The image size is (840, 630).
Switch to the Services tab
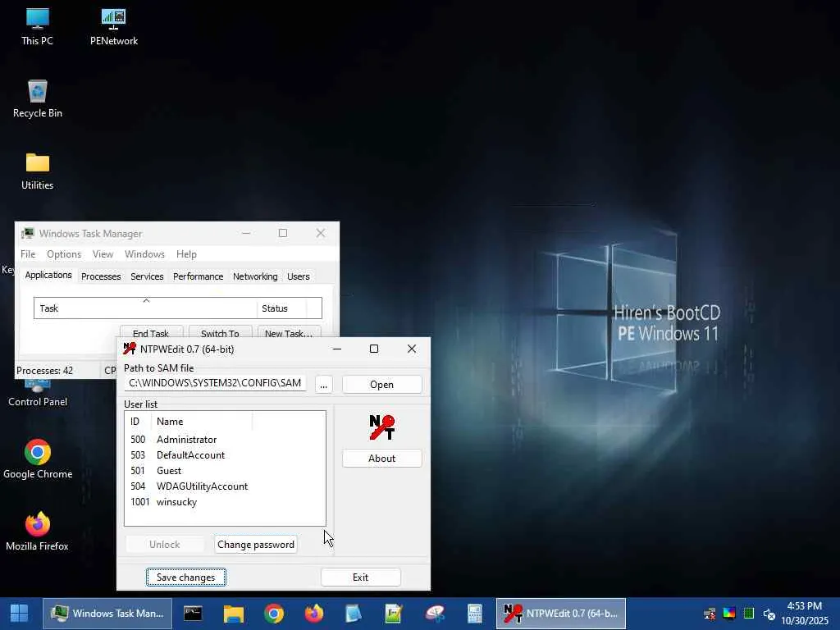147,276
